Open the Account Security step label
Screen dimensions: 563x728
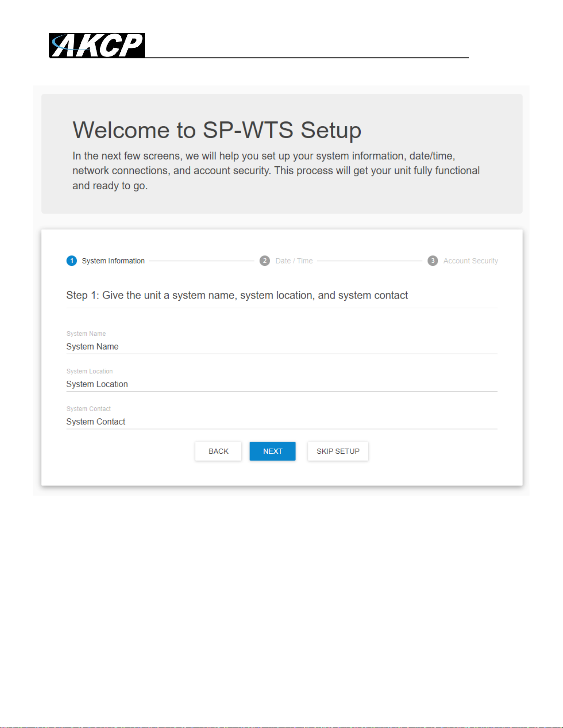tap(470, 261)
